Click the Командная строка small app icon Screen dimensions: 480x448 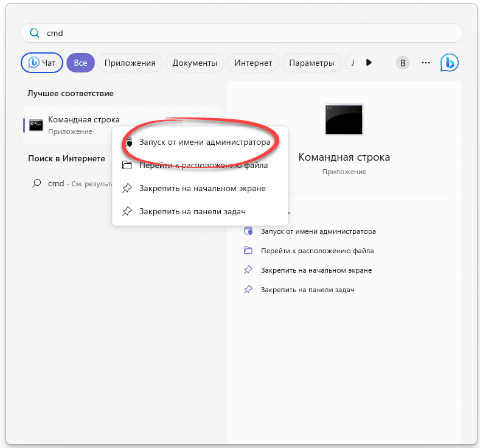[x=36, y=125]
